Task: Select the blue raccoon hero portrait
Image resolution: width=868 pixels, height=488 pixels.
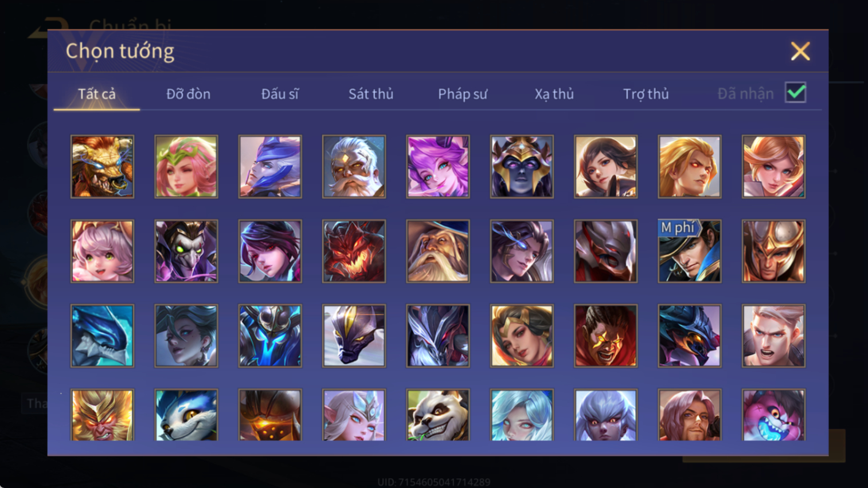Action: [x=186, y=415]
